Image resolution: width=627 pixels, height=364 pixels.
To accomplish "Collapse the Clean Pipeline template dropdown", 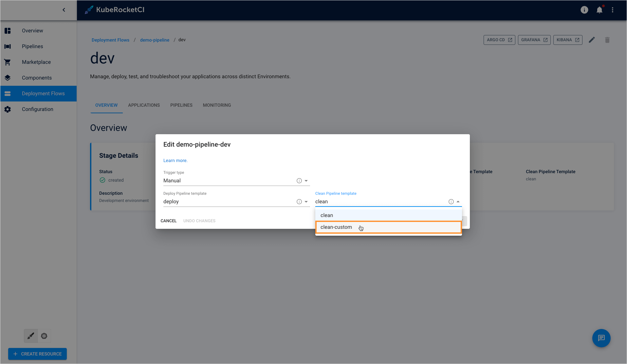I will tap(458, 201).
